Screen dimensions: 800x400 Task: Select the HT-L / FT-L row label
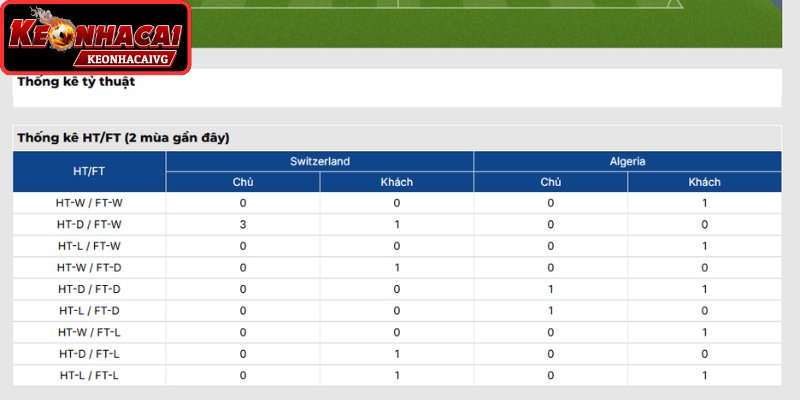(x=89, y=376)
